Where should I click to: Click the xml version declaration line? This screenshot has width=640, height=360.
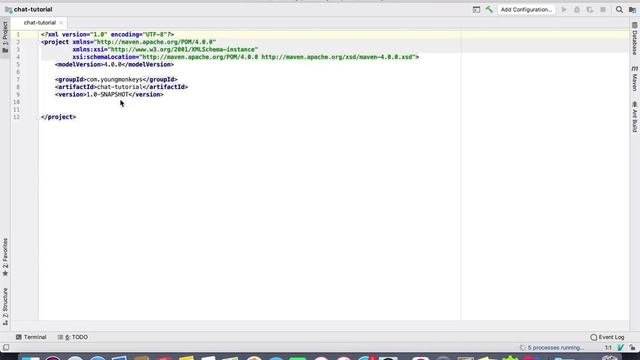(107, 35)
